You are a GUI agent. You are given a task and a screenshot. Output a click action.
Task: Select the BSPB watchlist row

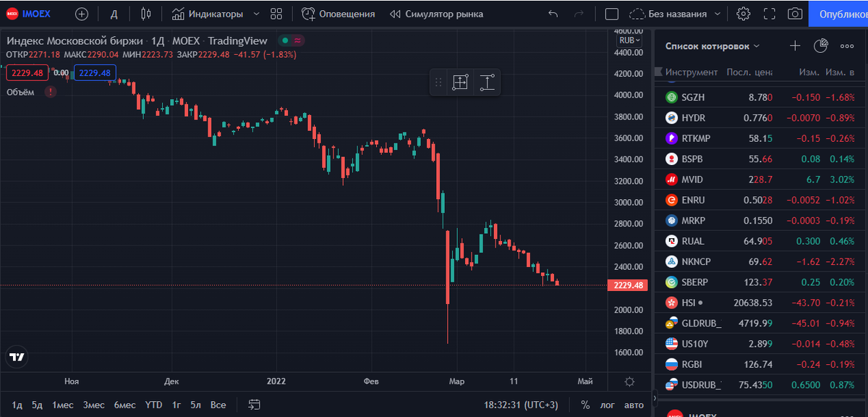759,159
